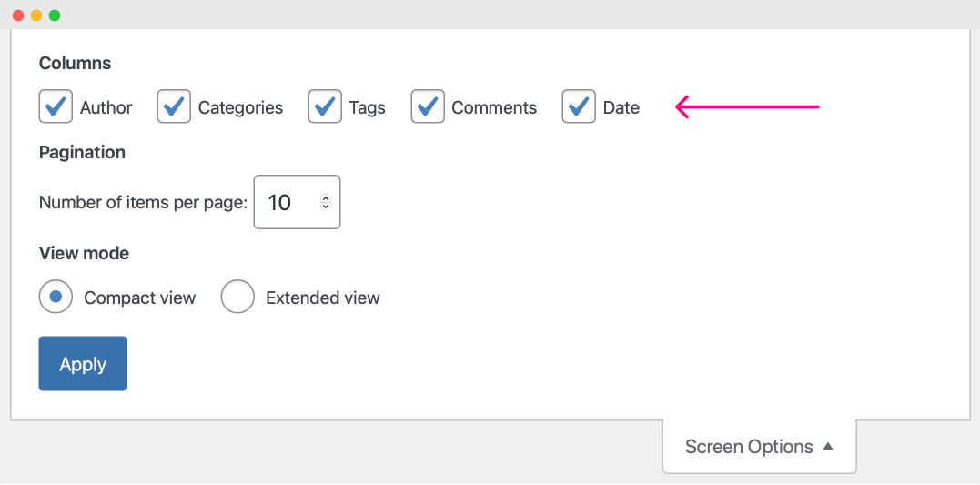
Task: Disable the Tags column checkbox
Action: (325, 106)
